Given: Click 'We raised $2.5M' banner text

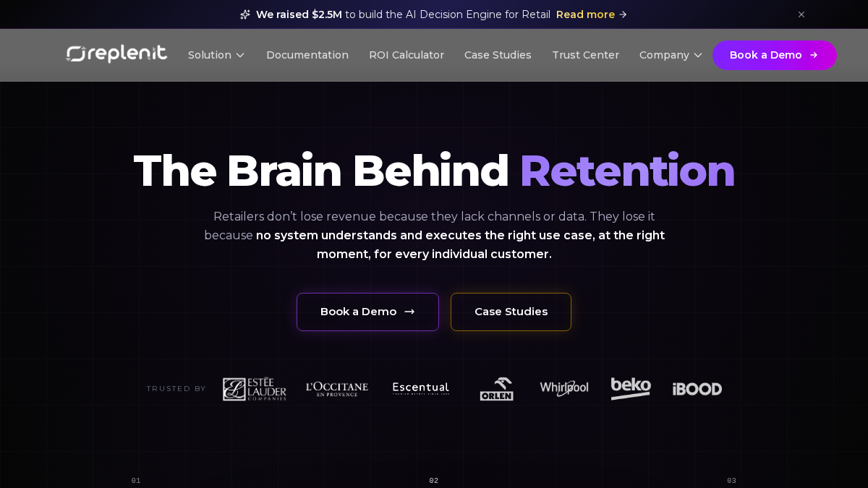Looking at the screenshot, I should pyautogui.click(x=299, y=14).
